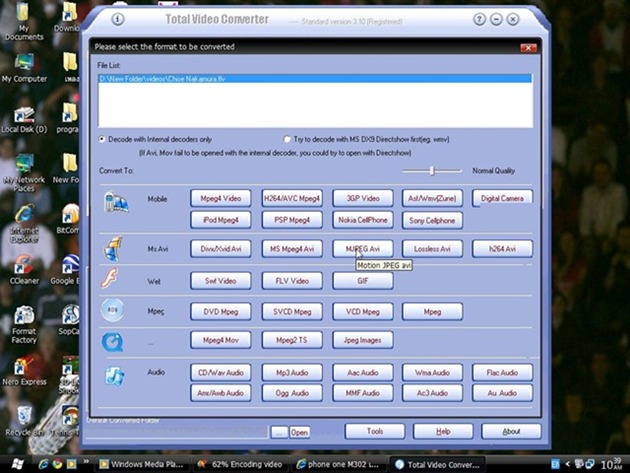Screen dimensions: 630x473
Task: Choose VCD Mpeg format
Action: [x=362, y=312]
